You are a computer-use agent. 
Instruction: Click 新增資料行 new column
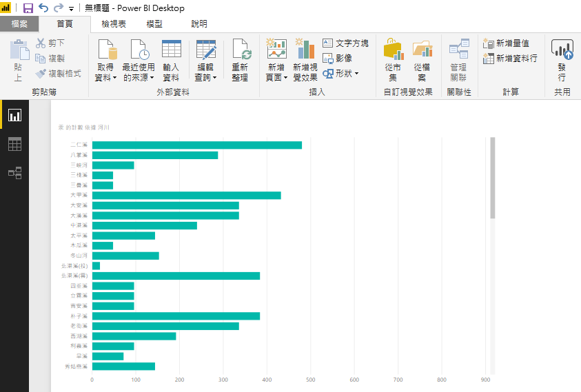tap(510, 58)
